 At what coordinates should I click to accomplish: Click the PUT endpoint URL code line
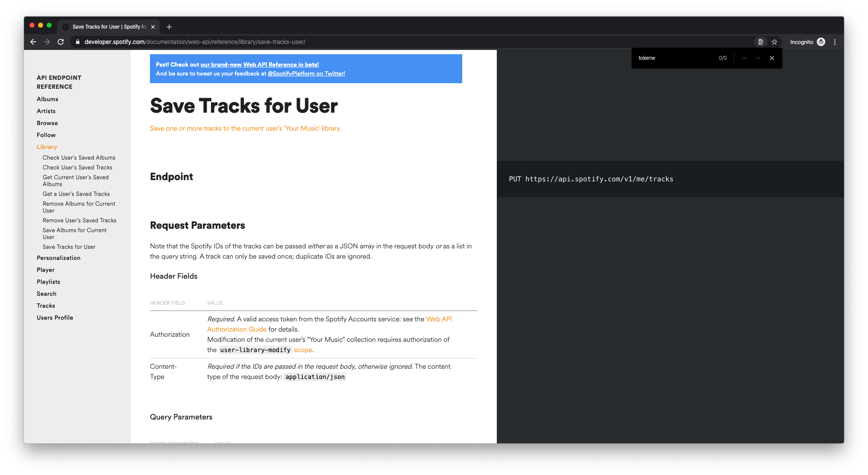tap(591, 179)
